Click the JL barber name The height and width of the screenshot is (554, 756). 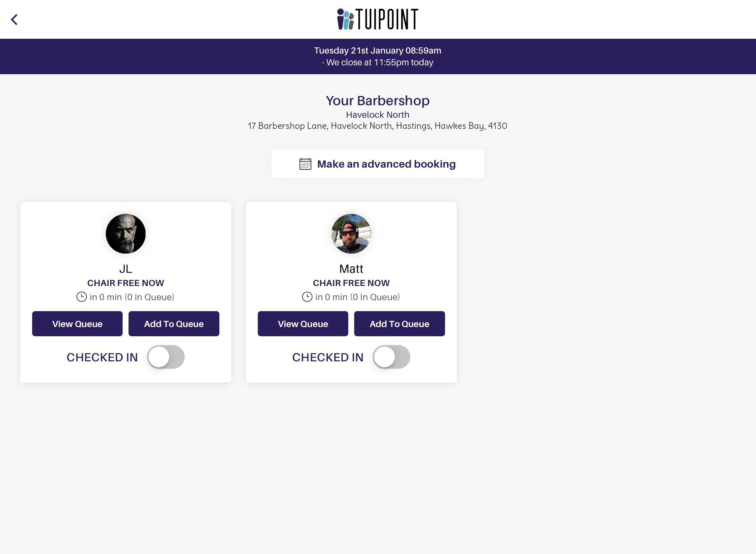click(126, 269)
